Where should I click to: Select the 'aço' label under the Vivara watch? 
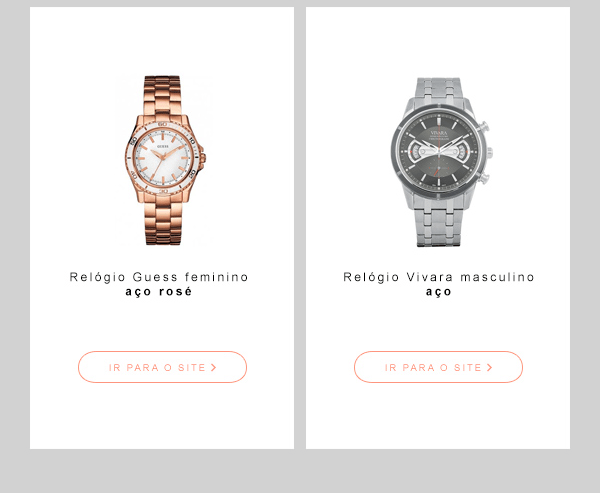click(x=438, y=292)
